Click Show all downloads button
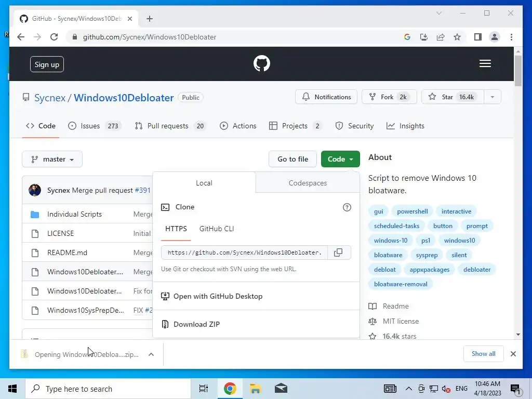The width and height of the screenshot is (532, 399). (484, 354)
